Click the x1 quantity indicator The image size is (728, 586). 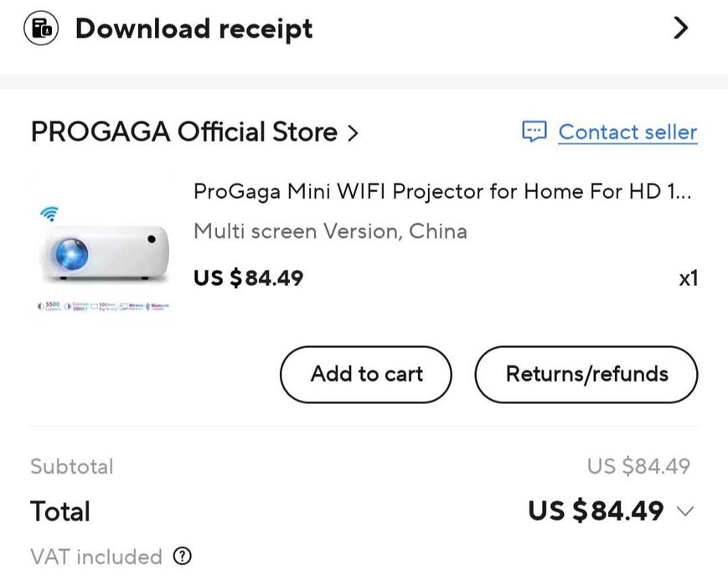pos(688,278)
